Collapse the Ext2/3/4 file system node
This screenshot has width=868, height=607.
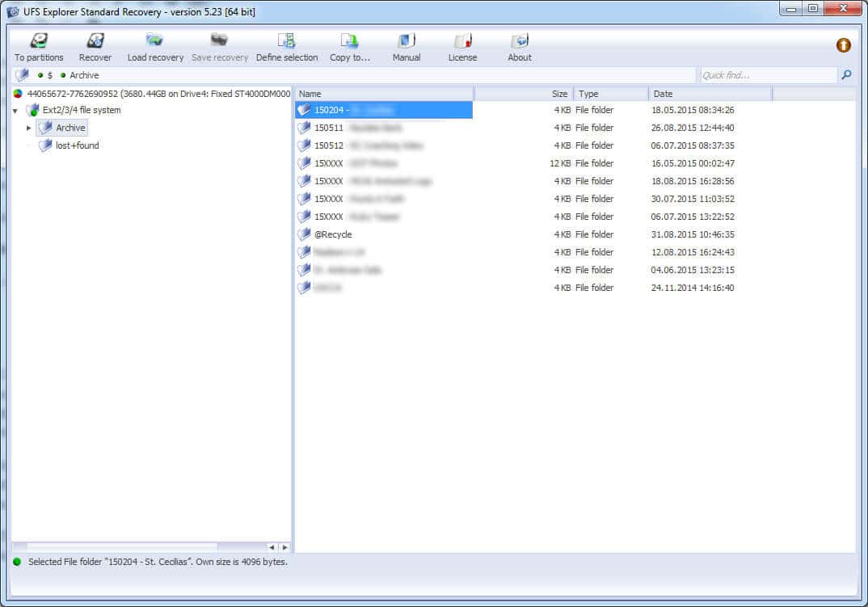pos(15,111)
